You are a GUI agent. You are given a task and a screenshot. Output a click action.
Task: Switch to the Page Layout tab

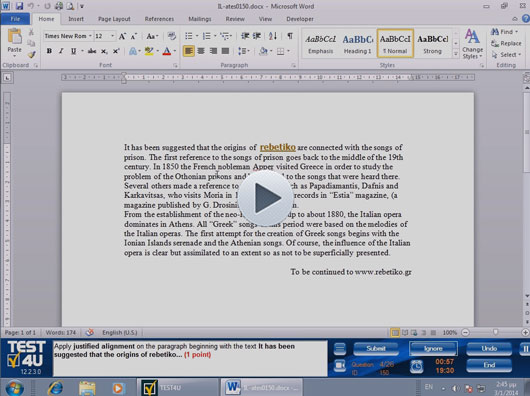(x=114, y=19)
